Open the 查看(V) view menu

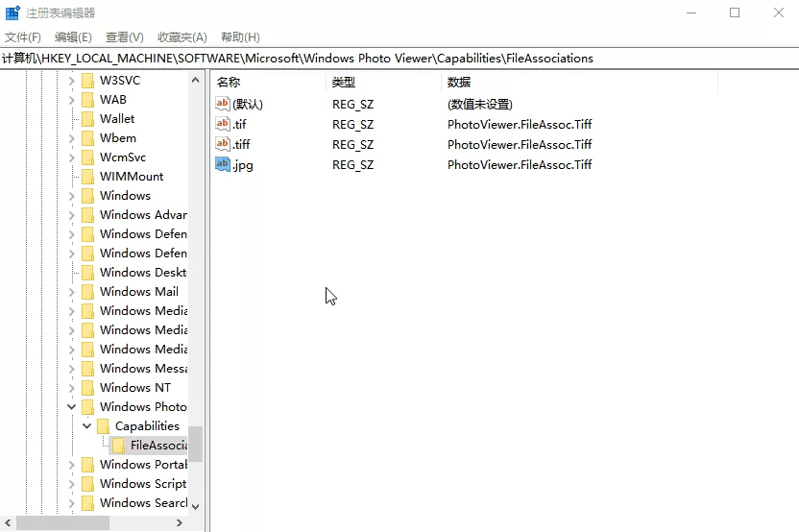[124, 37]
